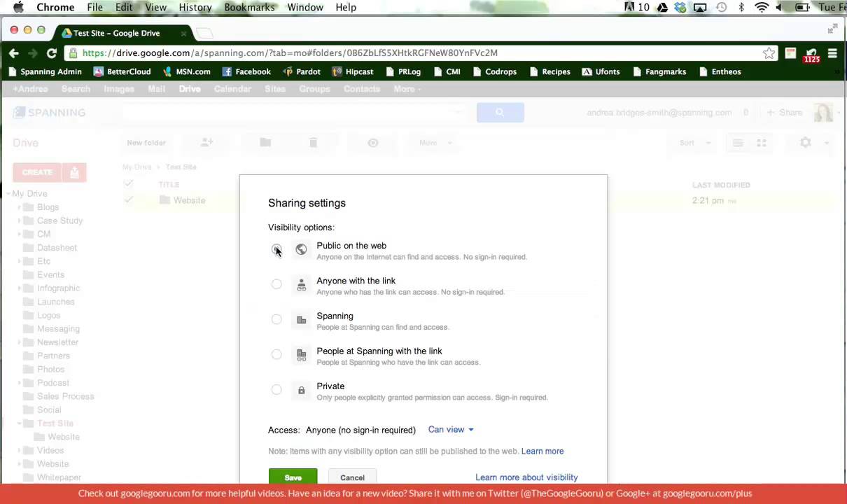Click the red CREATE button in Drive
847x504 pixels.
click(37, 172)
